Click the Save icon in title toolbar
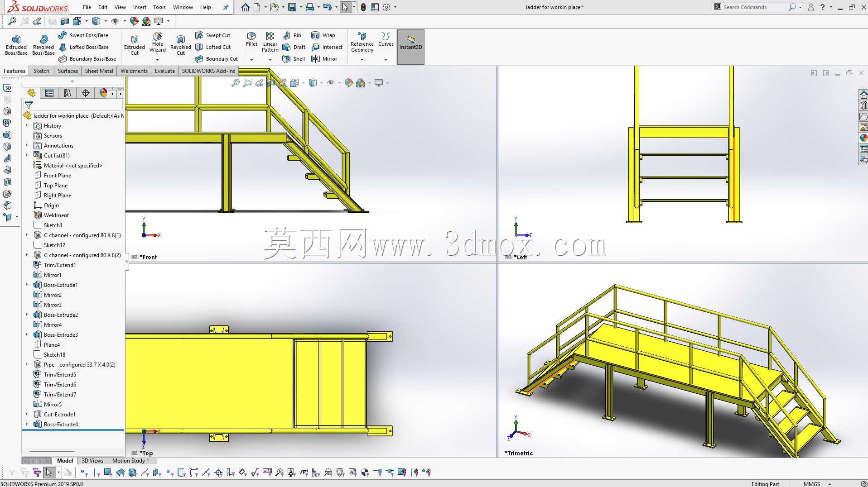This screenshot has height=487, width=868. tap(292, 7)
